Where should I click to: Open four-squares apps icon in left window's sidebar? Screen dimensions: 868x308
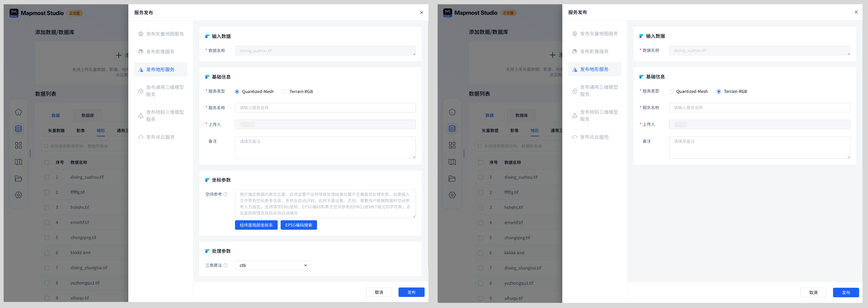[x=19, y=145]
